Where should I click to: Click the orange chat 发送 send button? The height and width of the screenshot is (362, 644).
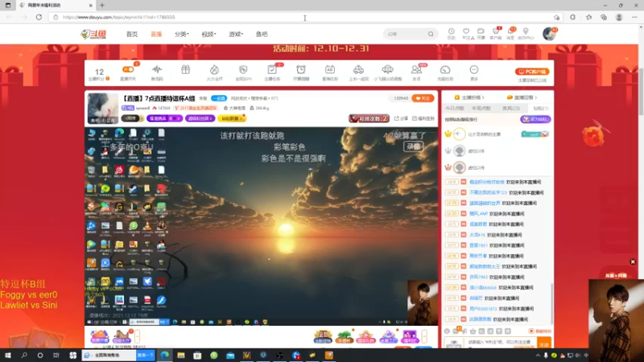pos(544,344)
